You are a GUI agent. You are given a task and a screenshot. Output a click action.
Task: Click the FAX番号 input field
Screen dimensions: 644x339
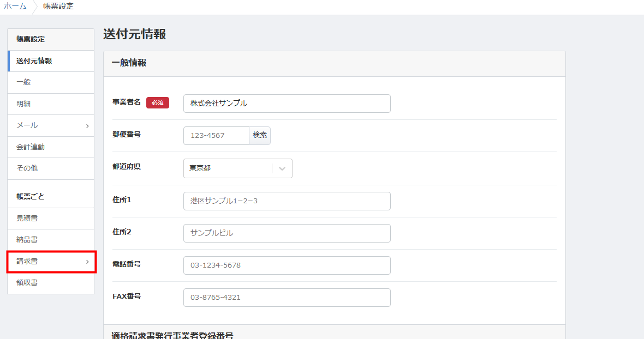[x=287, y=298]
